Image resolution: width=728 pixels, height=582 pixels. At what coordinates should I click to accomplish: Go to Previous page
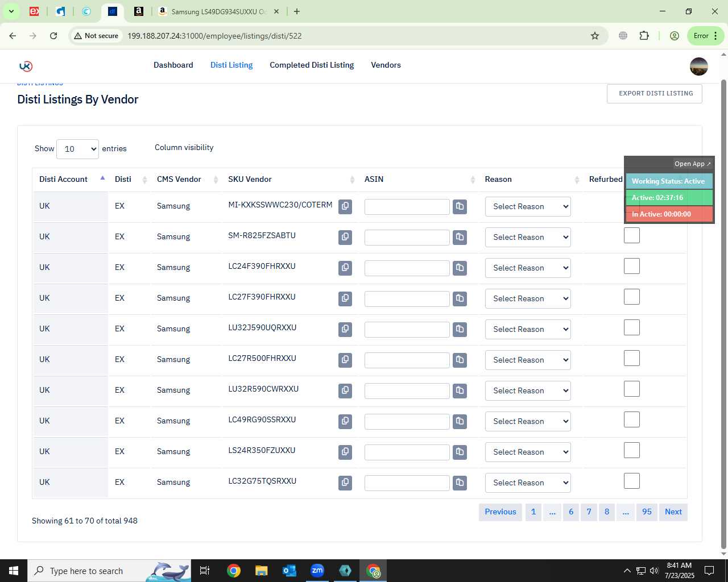click(x=500, y=512)
